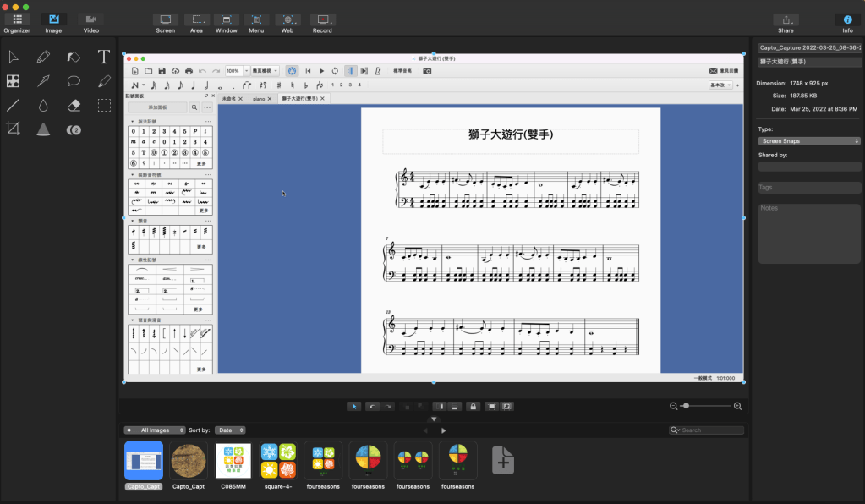Select the Marquee selection tool
Image resolution: width=865 pixels, height=504 pixels.
pos(104,106)
